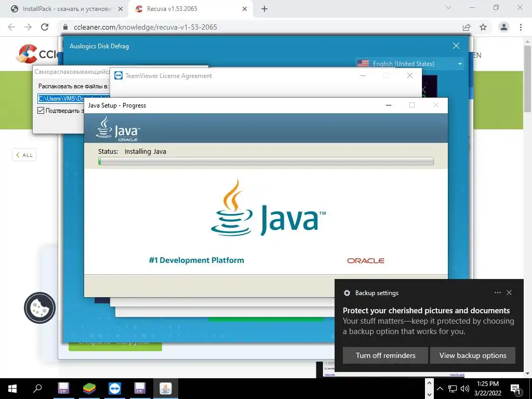
Task: Go back in browser history
Action: [11, 27]
